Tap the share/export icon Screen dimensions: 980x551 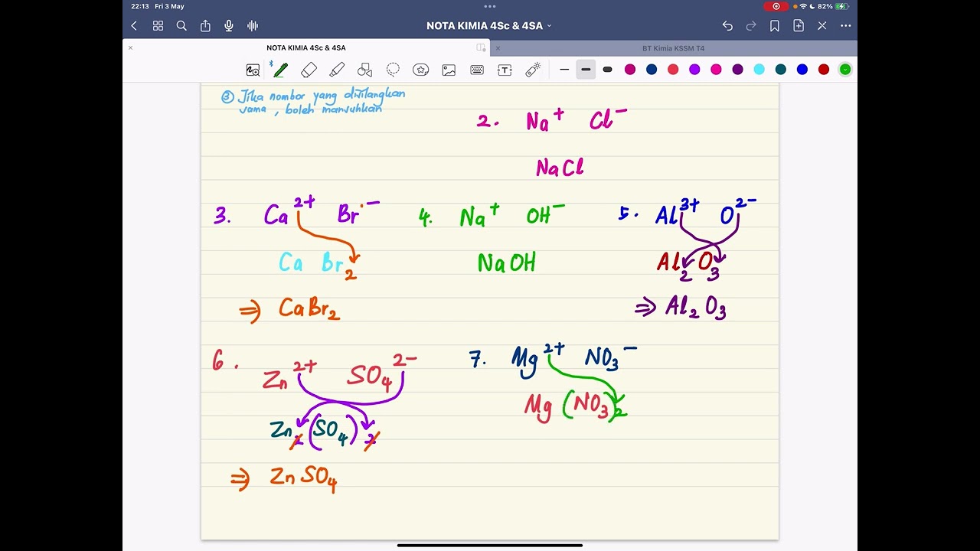point(205,26)
